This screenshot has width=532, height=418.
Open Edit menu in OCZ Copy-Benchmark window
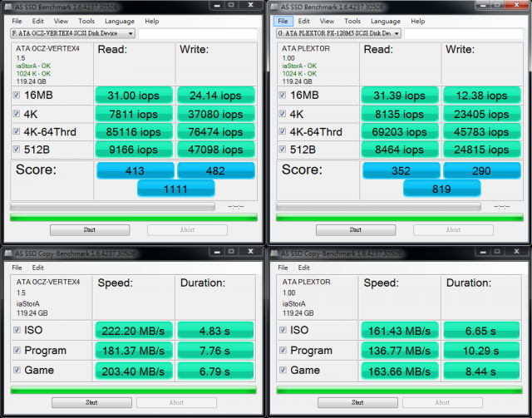click(x=37, y=268)
